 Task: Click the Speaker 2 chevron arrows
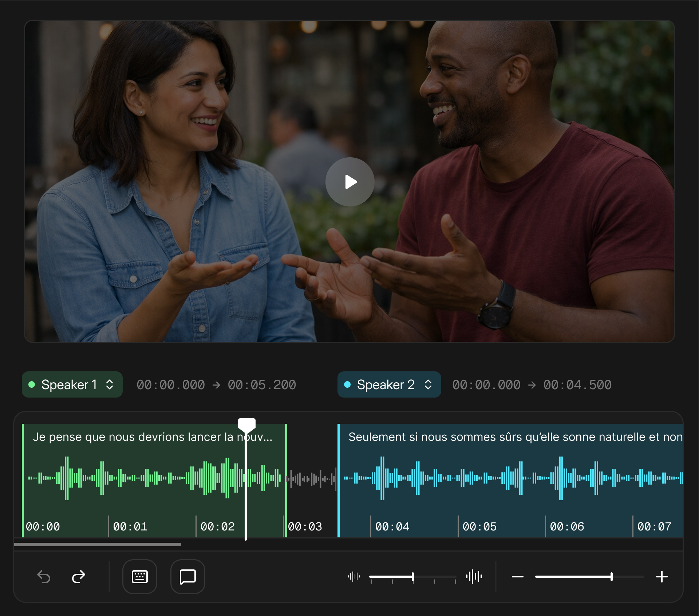point(428,384)
